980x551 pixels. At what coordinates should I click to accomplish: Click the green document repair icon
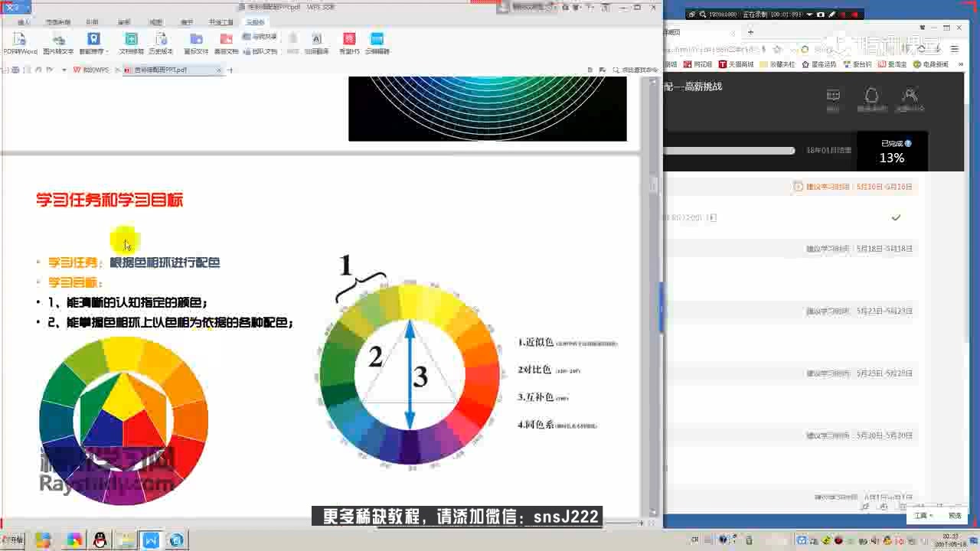[x=131, y=39]
